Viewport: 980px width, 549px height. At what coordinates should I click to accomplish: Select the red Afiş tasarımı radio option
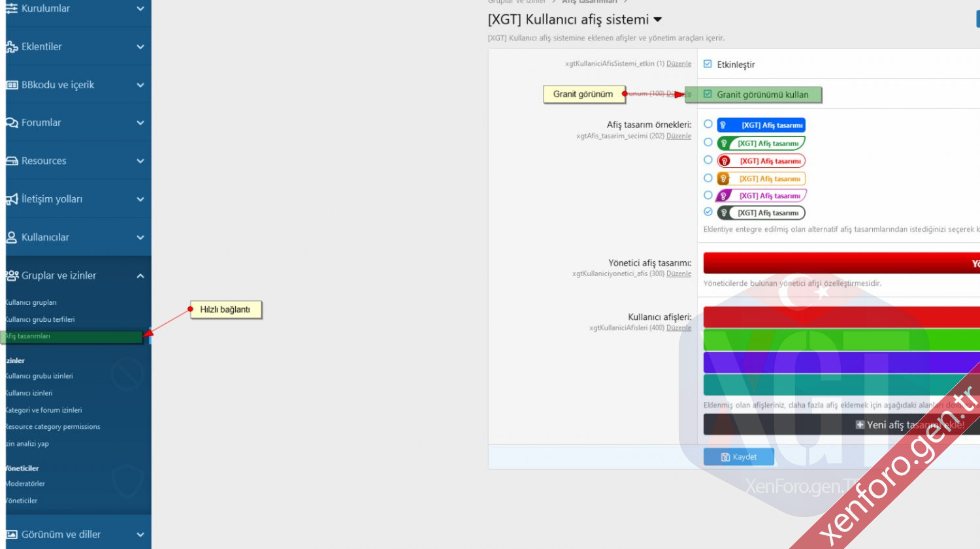(708, 160)
